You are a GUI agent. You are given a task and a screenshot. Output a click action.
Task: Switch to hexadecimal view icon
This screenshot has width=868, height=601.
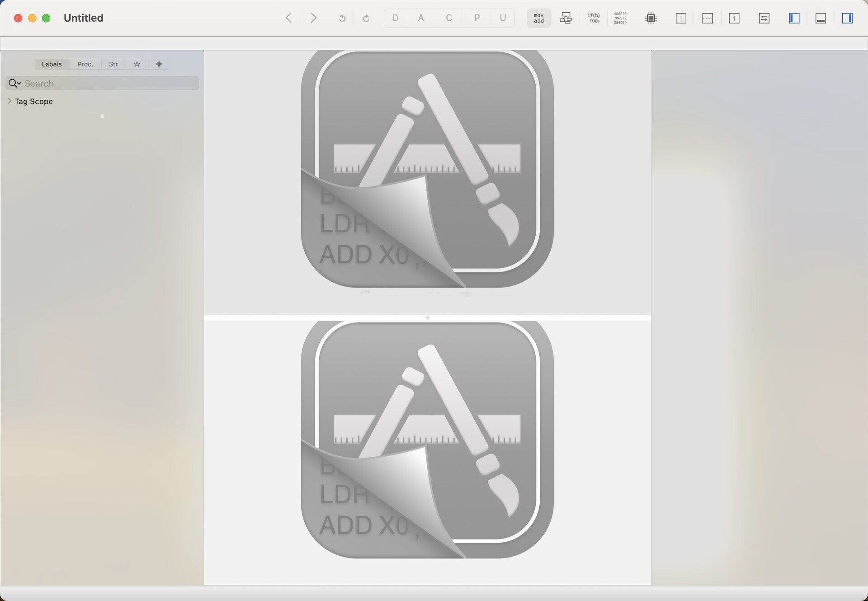pos(620,18)
